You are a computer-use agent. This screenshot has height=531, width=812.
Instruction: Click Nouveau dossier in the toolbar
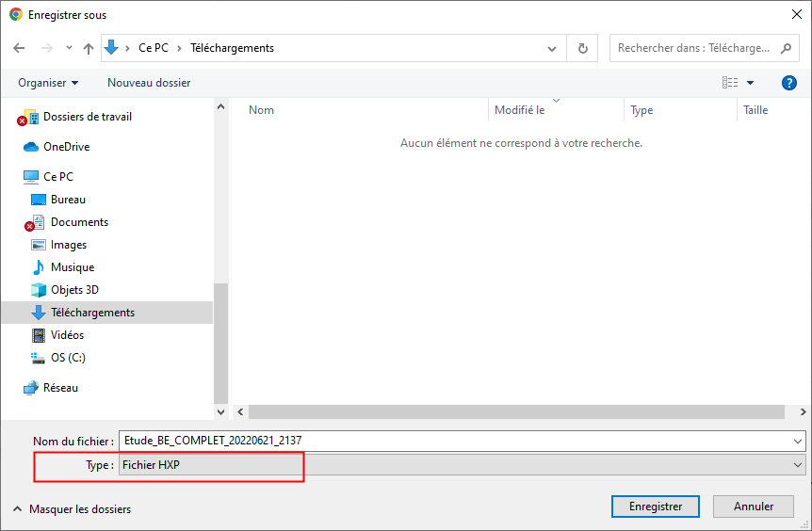[x=149, y=83]
